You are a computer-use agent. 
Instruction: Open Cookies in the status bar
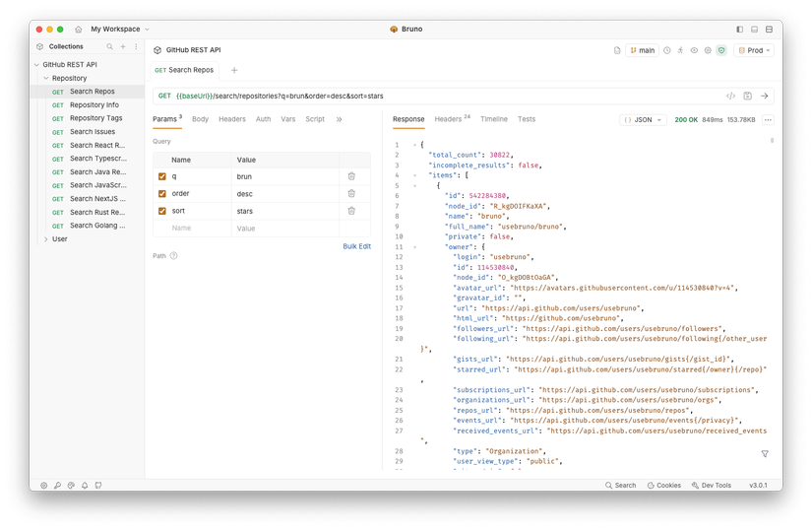point(664,486)
